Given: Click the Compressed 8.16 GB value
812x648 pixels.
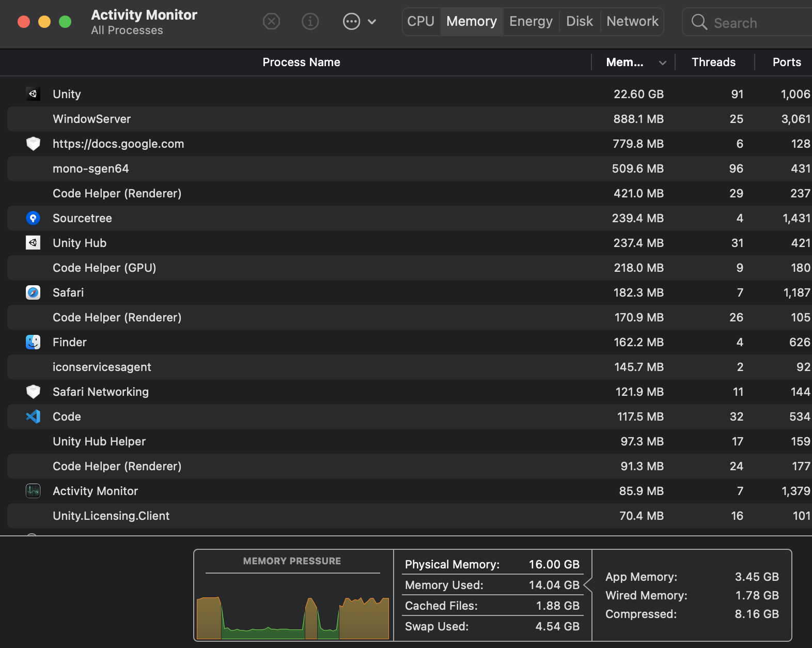Looking at the screenshot, I should [757, 614].
